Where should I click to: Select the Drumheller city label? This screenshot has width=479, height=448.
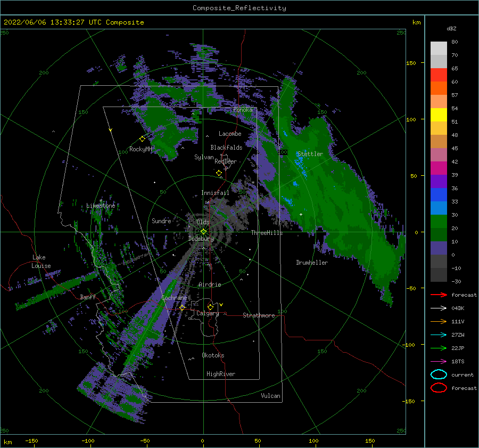(x=312, y=263)
